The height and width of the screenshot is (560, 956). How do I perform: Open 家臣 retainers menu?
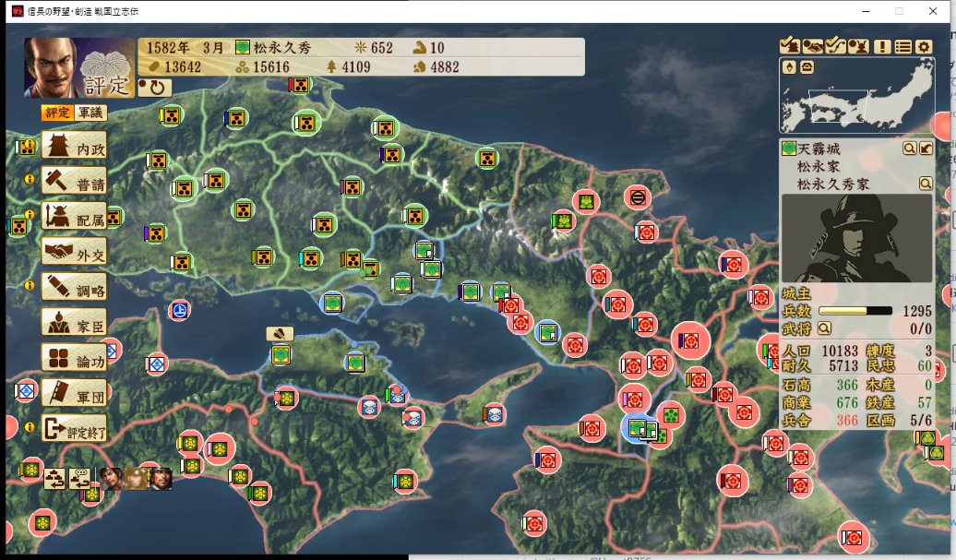point(75,323)
